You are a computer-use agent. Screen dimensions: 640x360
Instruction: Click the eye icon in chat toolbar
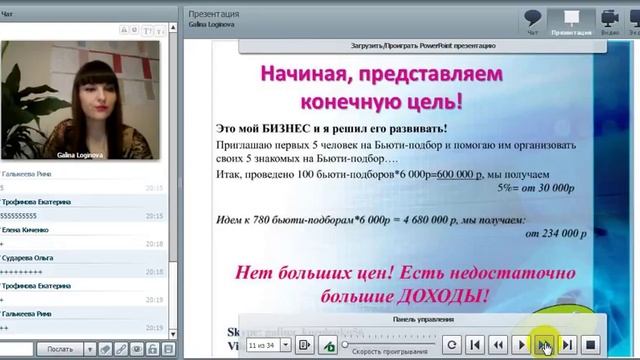coord(137,349)
